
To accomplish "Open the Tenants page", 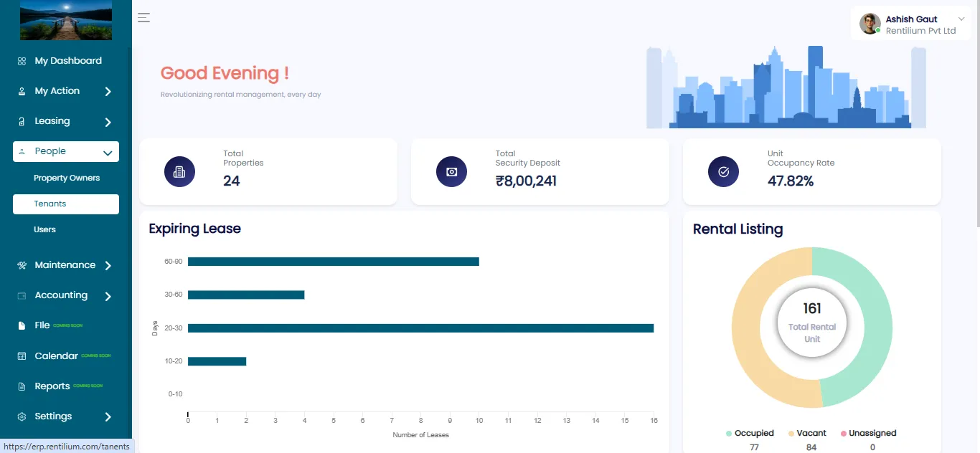I will (66, 204).
